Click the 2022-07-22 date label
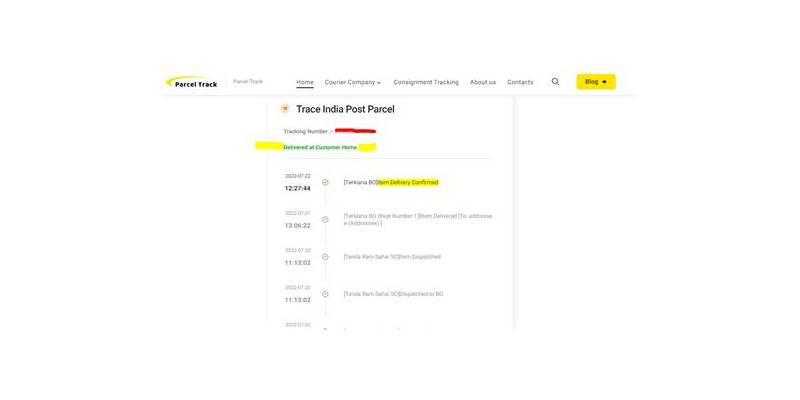This screenshot has height=400, width=800. [297, 176]
